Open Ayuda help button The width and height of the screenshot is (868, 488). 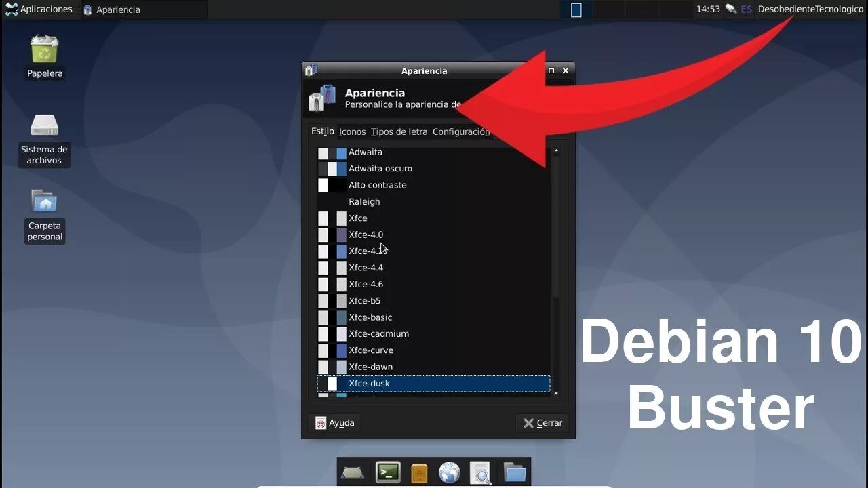(x=334, y=423)
